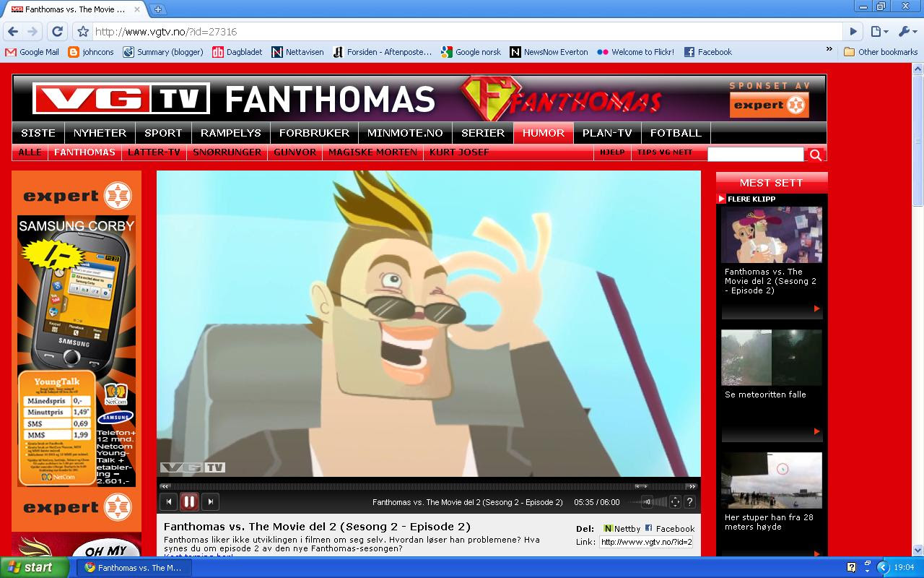Open the Nettavisen bookmark
The height and width of the screenshot is (578, 924).
298,52
